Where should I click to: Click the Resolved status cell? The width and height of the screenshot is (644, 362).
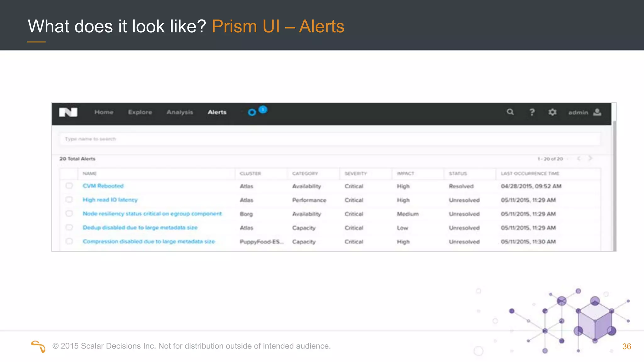pyautogui.click(x=461, y=186)
